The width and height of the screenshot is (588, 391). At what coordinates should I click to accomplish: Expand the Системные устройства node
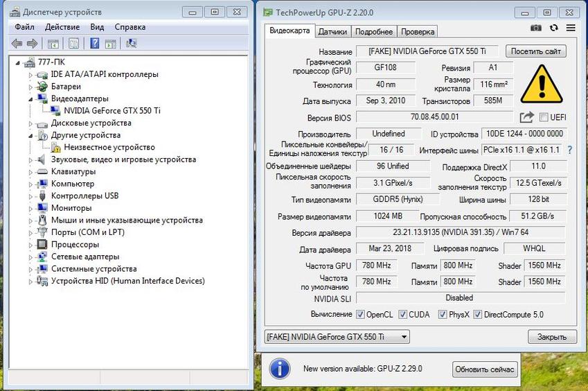[x=30, y=269]
